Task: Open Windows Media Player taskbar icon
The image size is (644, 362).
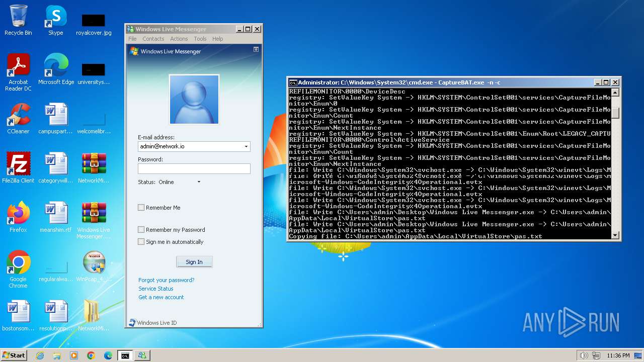Action: pyautogui.click(x=74, y=355)
